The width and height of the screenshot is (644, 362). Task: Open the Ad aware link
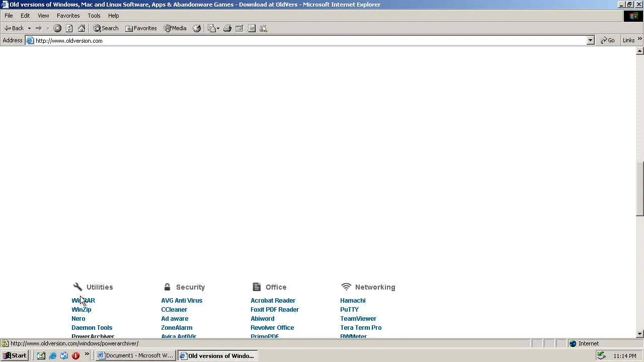coord(175,319)
